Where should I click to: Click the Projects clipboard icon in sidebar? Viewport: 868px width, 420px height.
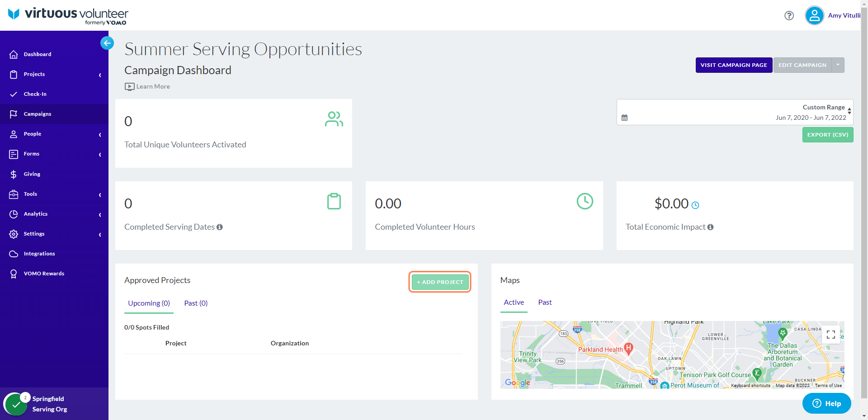[14, 74]
